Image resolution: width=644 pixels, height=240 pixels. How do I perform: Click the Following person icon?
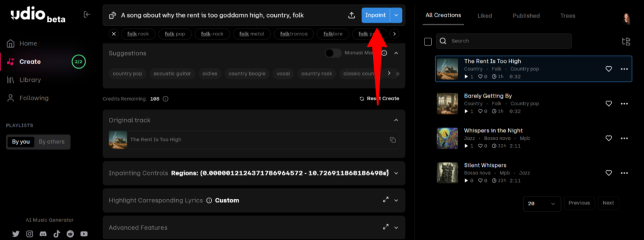point(11,98)
